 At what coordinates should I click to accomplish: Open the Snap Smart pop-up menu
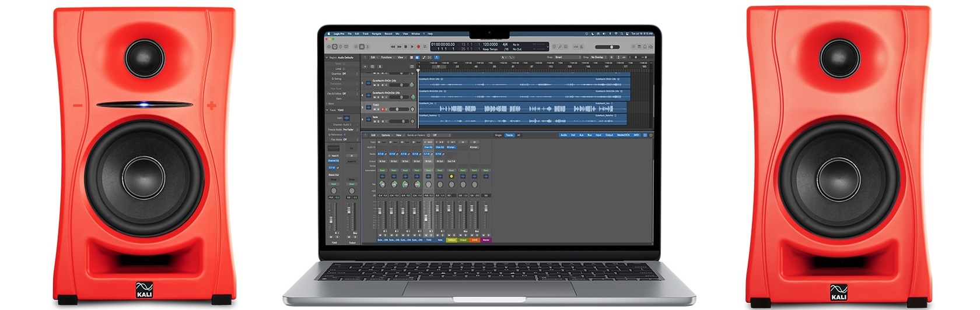[x=568, y=57]
